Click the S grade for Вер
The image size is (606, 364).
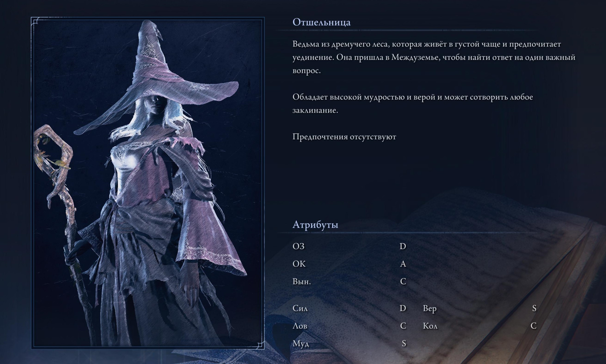click(x=534, y=308)
